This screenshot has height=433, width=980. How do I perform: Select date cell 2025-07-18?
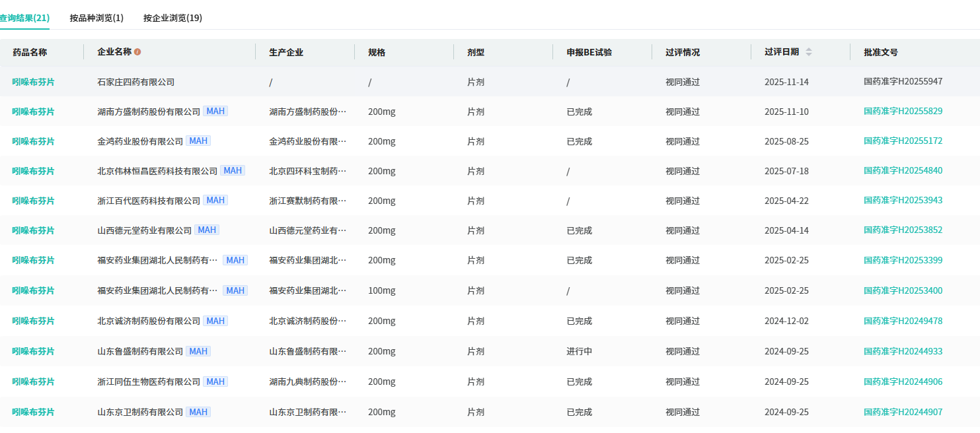click(x=786, y=171)
